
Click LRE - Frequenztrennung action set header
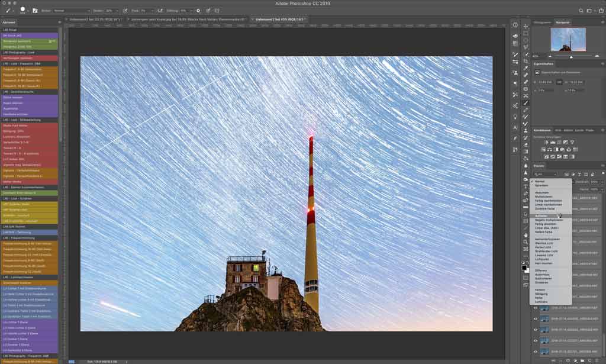click(x=30, y=238)
